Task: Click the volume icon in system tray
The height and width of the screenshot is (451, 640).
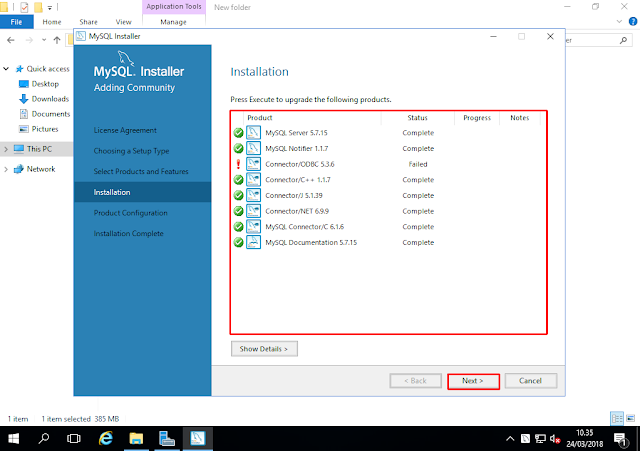Action: coord(555,439)
